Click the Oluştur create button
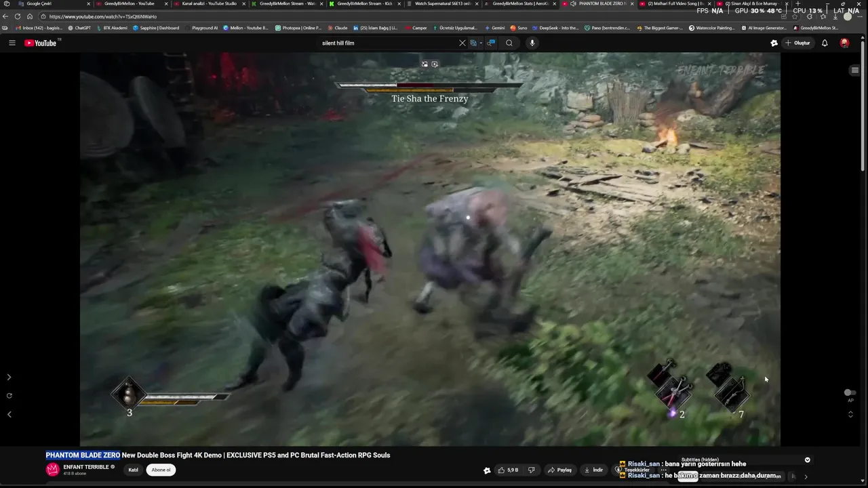The width and height of the screenshot is (868, 488). tap(797, 43)
